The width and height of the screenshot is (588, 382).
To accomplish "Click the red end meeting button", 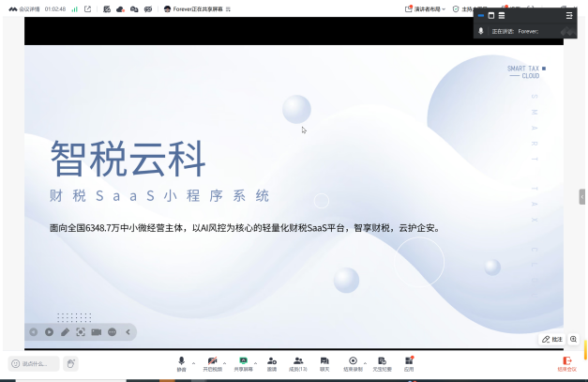I will pos(567,363).
